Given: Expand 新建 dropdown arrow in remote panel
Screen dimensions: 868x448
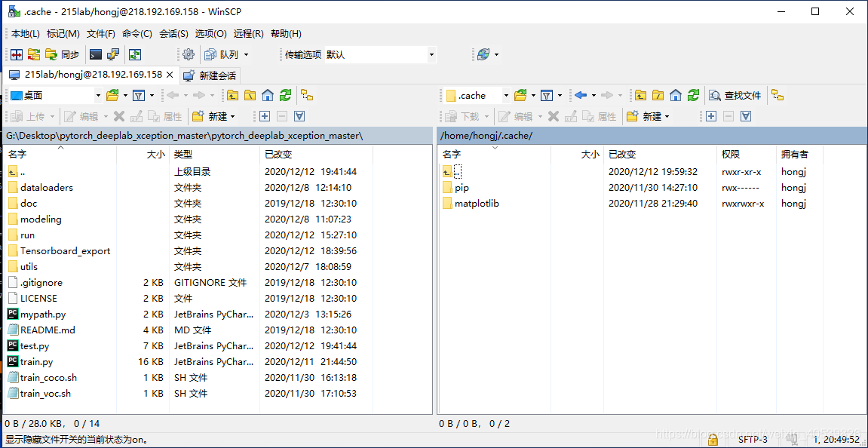Looking at the screenshot, I should (x=667, y=116).
